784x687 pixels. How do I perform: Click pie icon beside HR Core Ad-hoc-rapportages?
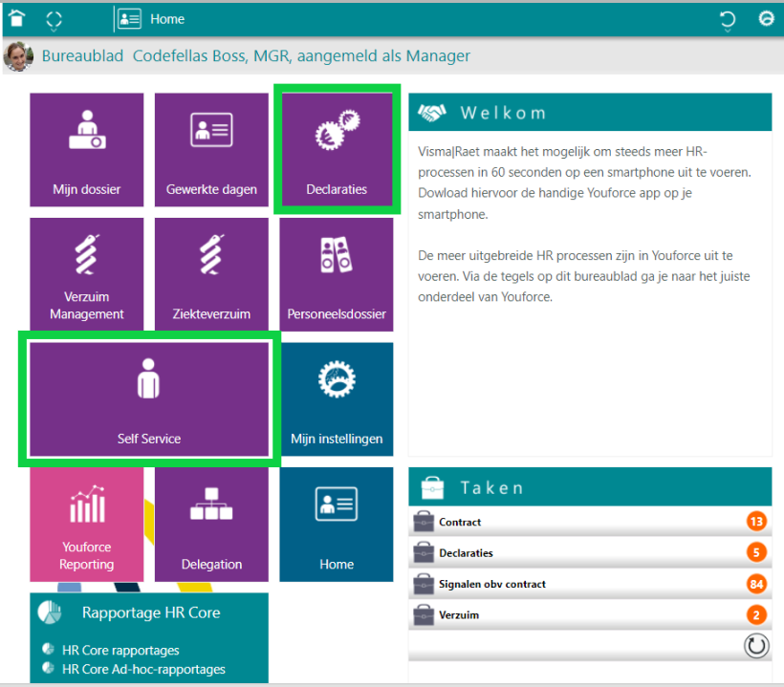click(x=48, y=668)
